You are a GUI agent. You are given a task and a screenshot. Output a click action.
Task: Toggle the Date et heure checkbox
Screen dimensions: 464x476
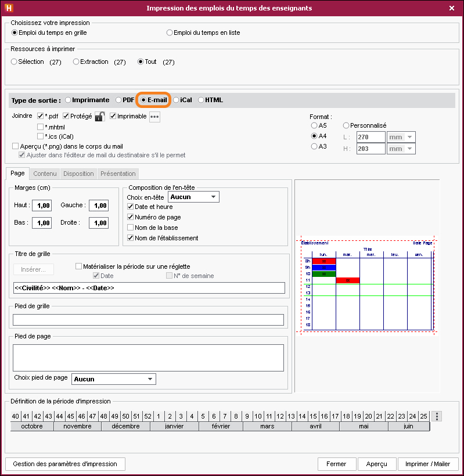pyautogui.click(x=130, y=207)
